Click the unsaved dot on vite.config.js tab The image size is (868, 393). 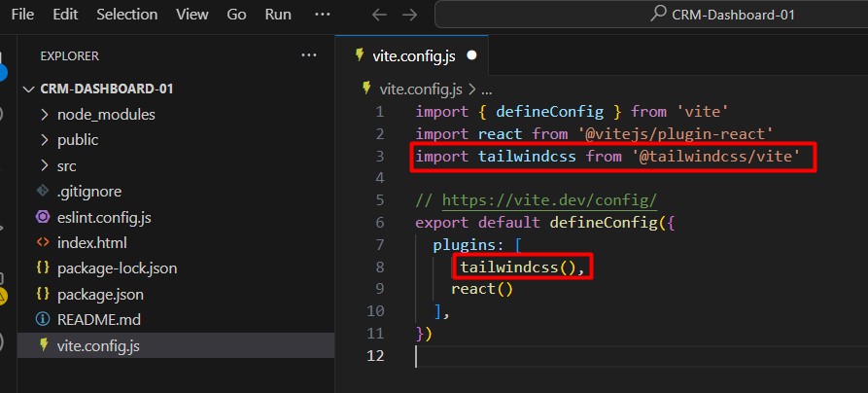tap(471, 56)
